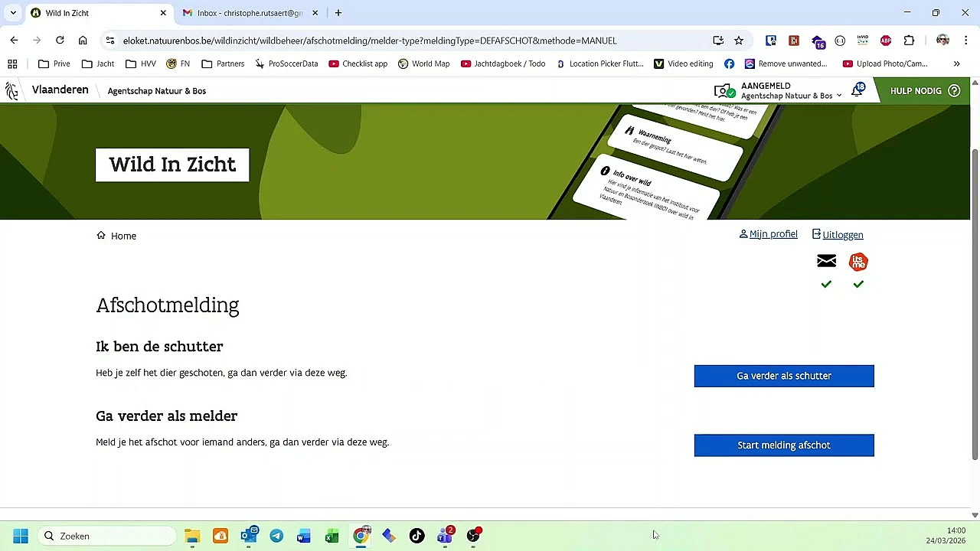Click Start melding afschot button
Image resolution: width=980 pixels, height=551 pixels.
click(784, 445)
